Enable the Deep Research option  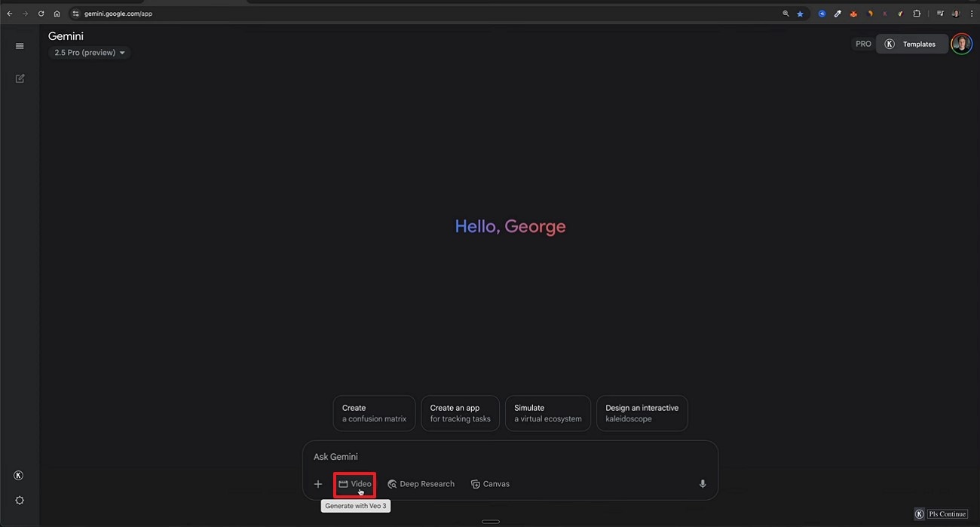(421, 484)
